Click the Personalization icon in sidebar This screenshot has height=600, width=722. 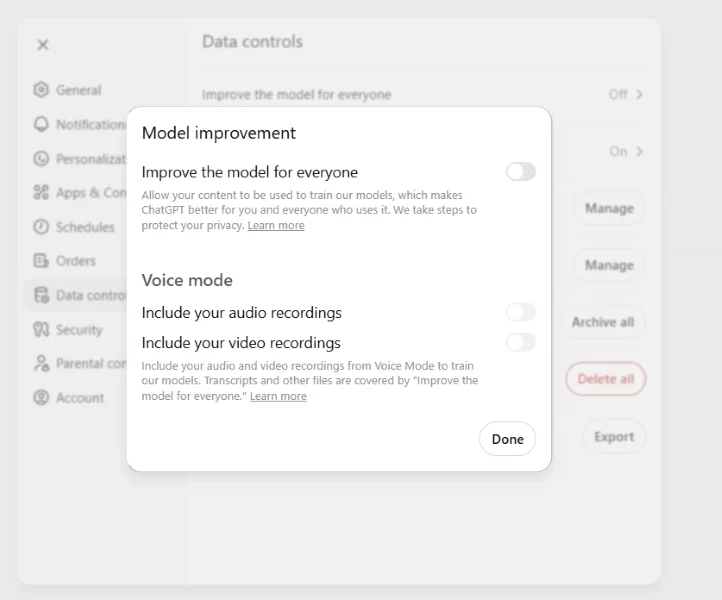(x=41, y=158)
